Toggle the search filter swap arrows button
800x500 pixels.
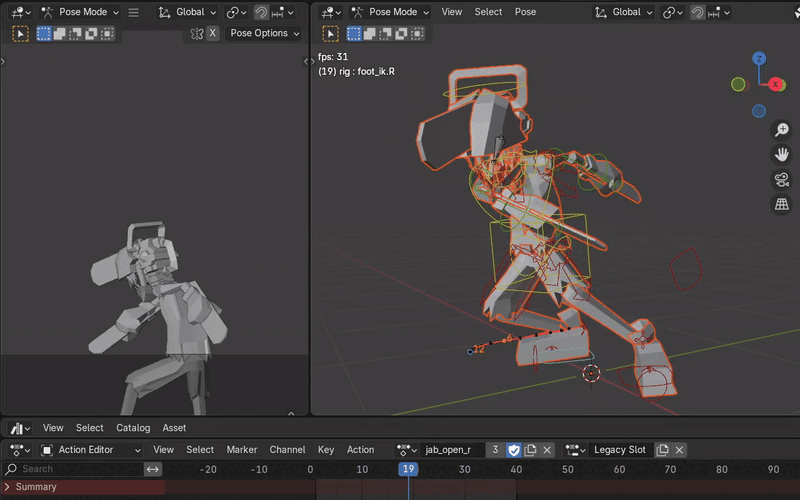pos(153,469)
